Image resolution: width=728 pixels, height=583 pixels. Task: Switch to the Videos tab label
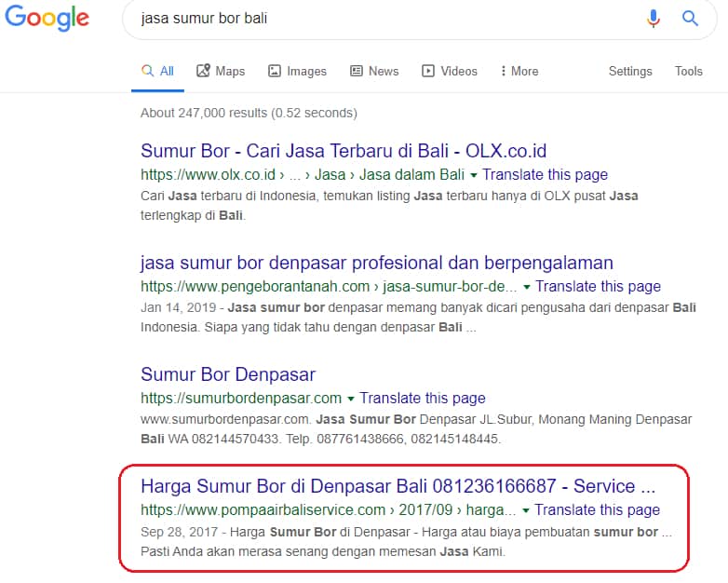(459, 71)
